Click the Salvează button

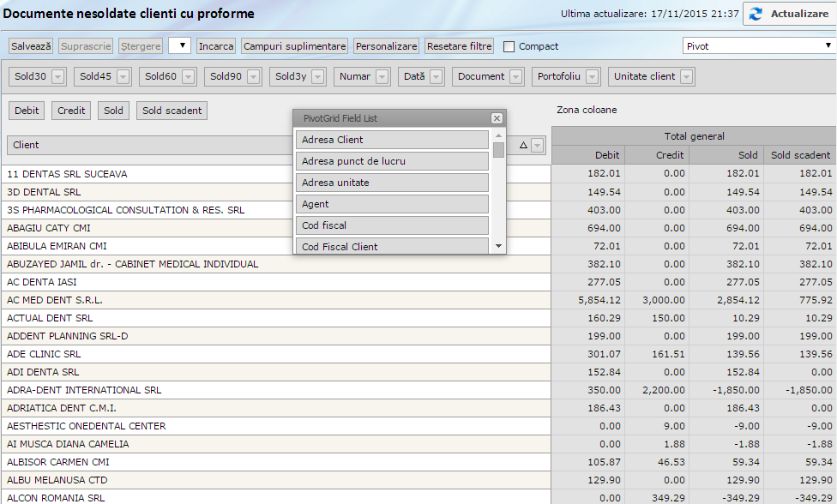point(32,46)
